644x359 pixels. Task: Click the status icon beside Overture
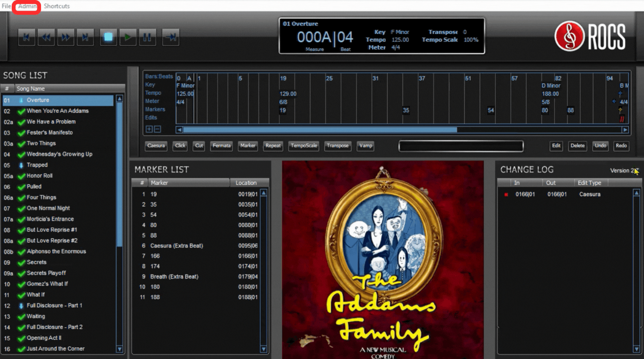21,100
